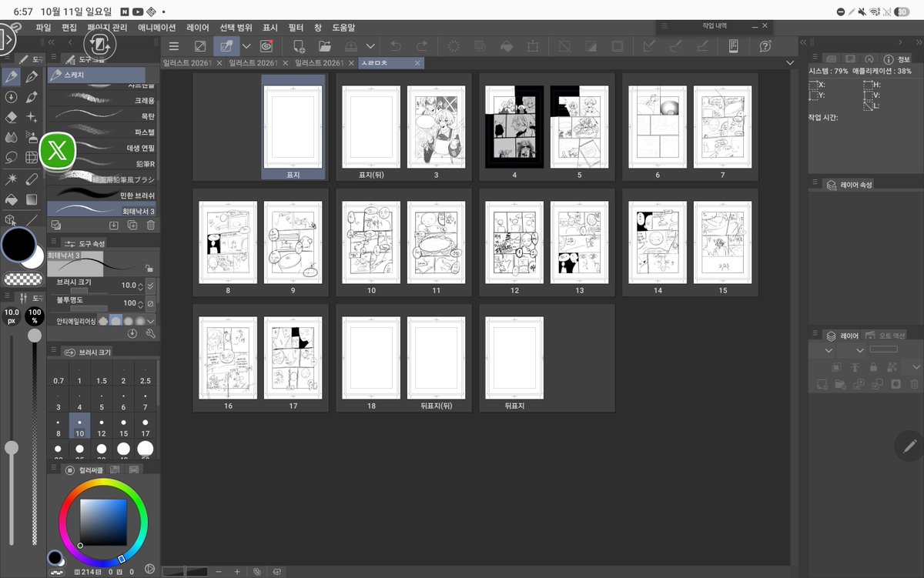924x578 pixels.
Task: Open the 레이어 menu
Action: (198, 27)
